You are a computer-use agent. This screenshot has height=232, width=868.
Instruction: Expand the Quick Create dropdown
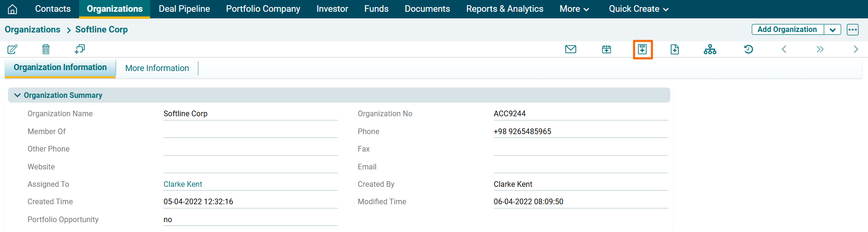click(638, 9)
